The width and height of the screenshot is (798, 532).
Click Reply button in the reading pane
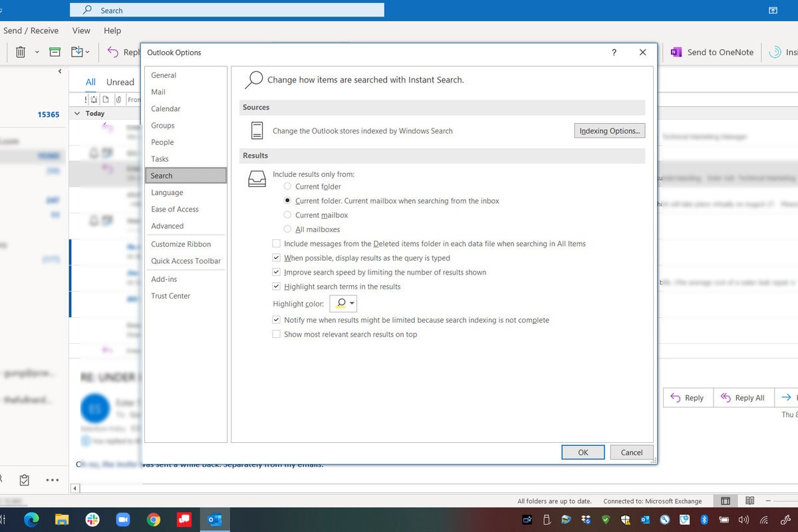688,398
